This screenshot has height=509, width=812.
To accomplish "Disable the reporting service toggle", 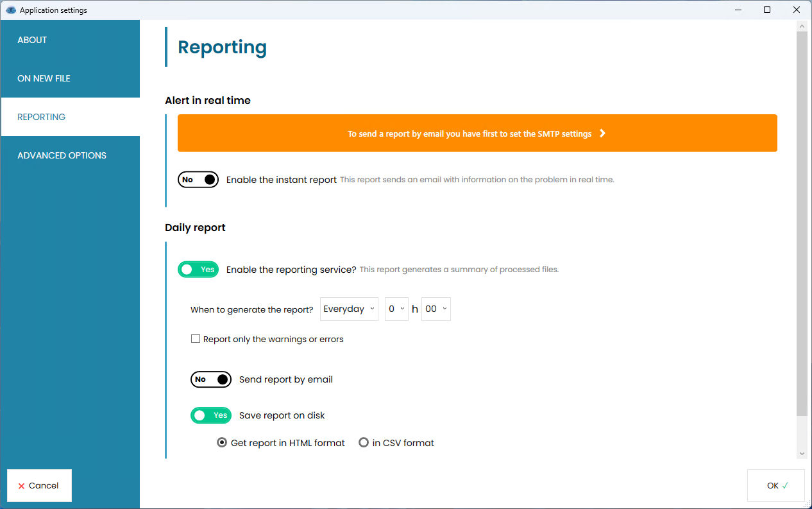I will [198, 270].
